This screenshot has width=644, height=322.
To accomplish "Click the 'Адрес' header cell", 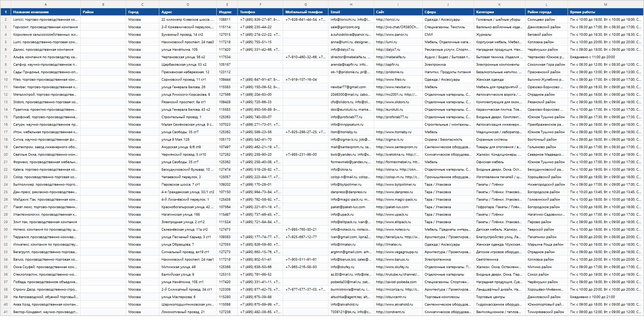I will point(188,12).
